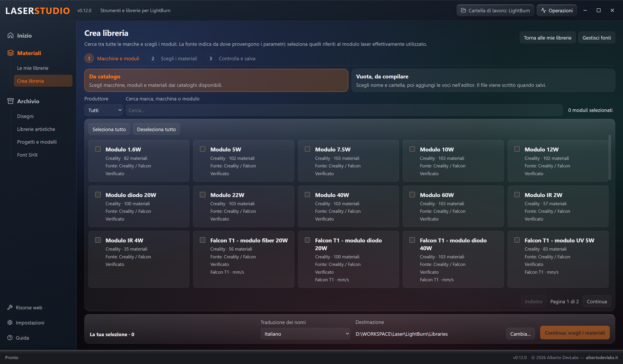
Task: Click Gestisci fonti button
Action: (597, 38)
